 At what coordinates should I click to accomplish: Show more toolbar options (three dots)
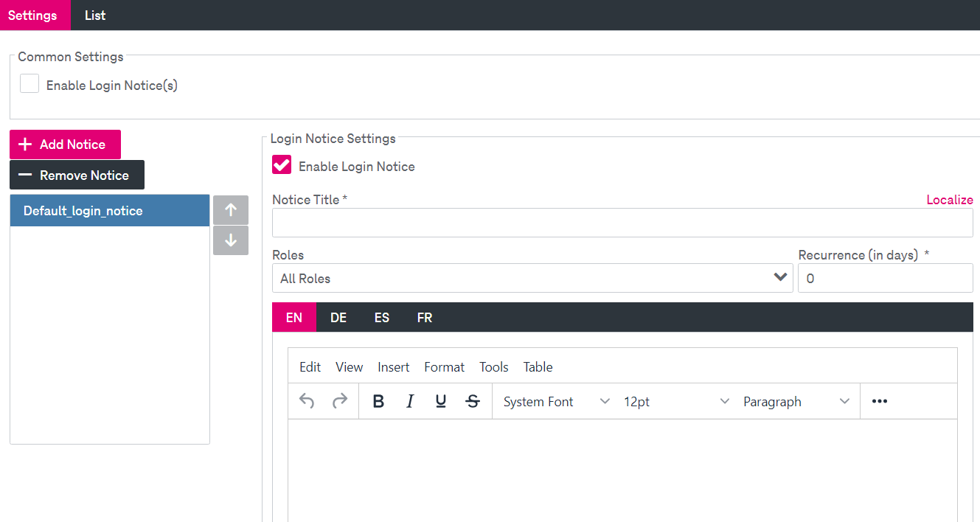point(880,402)
